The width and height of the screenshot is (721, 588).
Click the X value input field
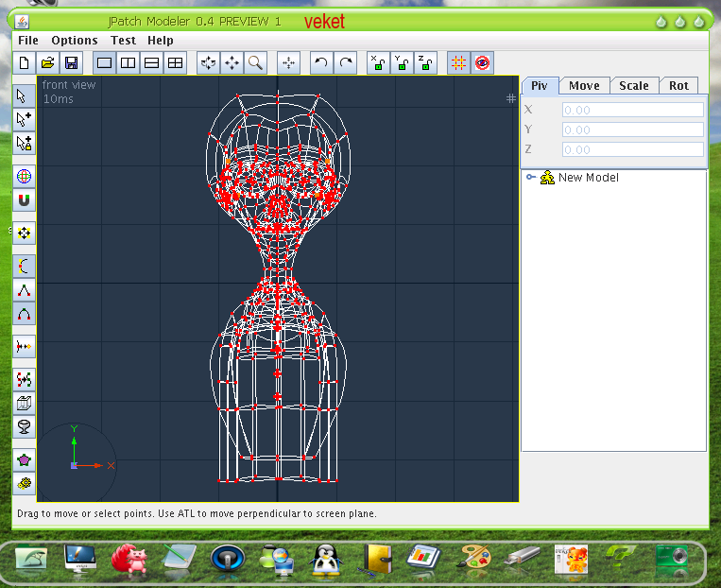(x=633, y=110)
